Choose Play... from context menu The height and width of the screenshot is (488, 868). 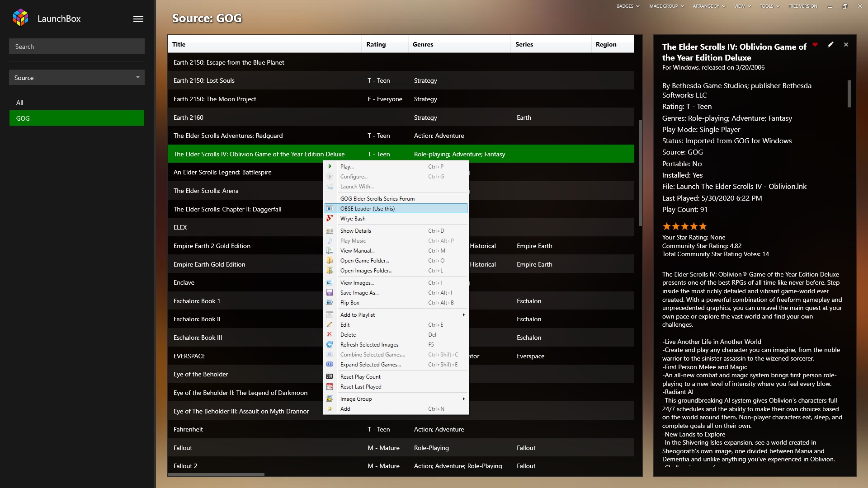pos(396,166)
